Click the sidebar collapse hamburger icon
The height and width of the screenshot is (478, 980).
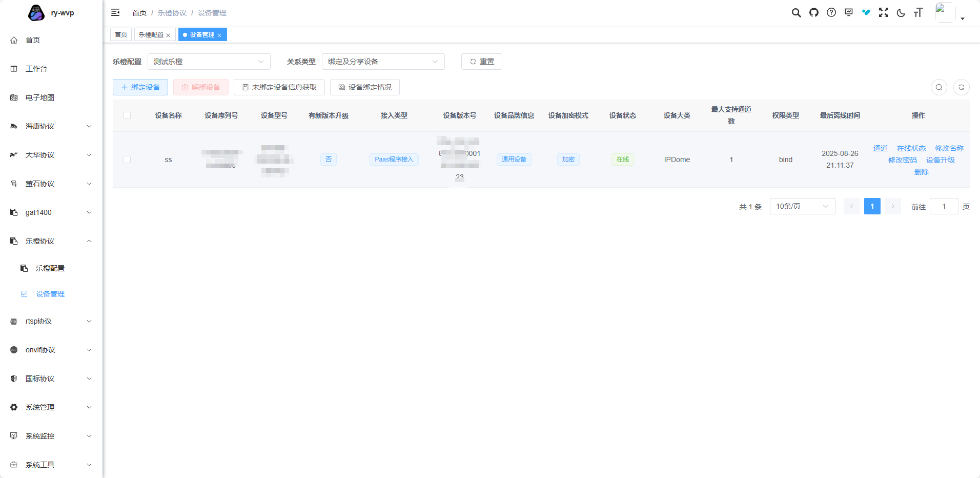[x=115, y=12]
